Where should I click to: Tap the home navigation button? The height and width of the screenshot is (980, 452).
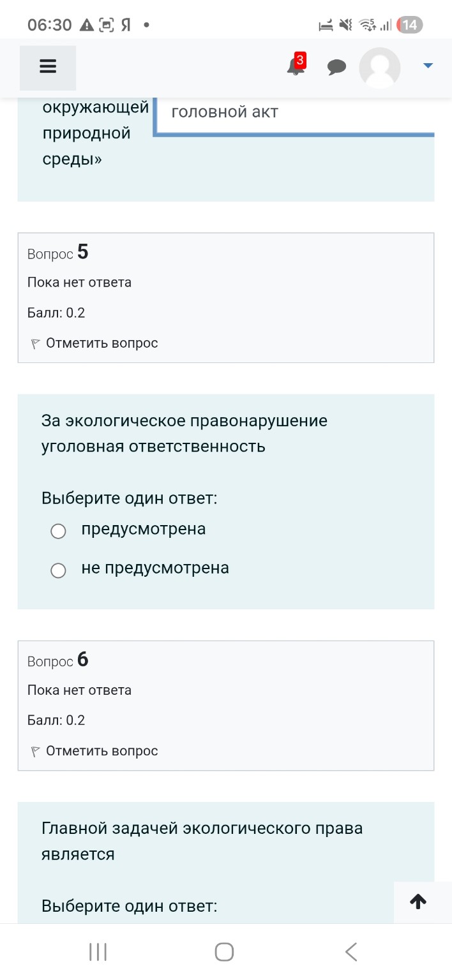pos(223,951)
